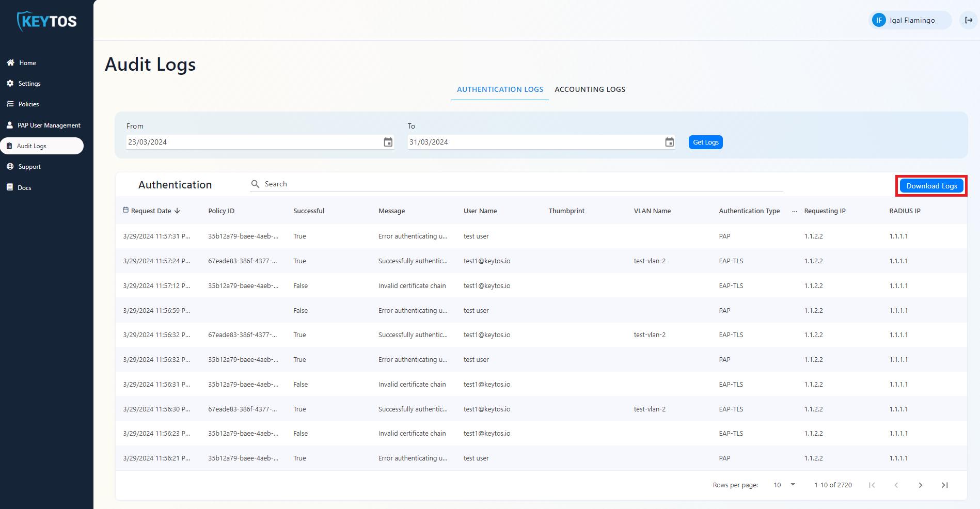Click the Audit Logs page heading
This screenshot has width=980, height=509.
tap(150, 65)
